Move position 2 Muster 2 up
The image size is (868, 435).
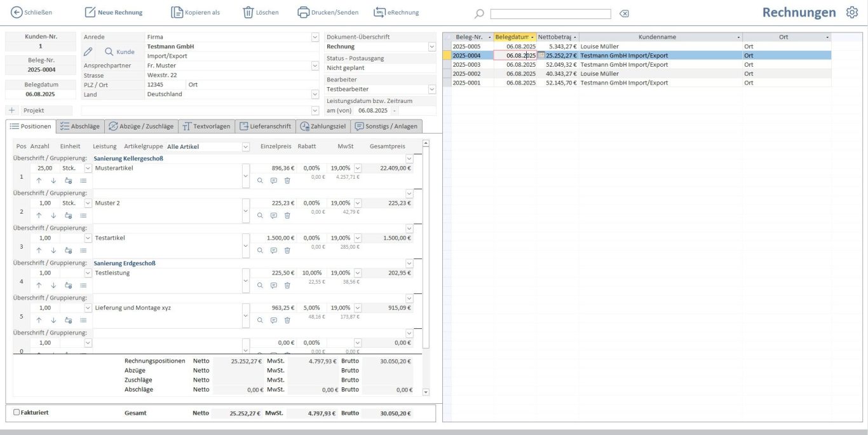[x=39, y=216]
